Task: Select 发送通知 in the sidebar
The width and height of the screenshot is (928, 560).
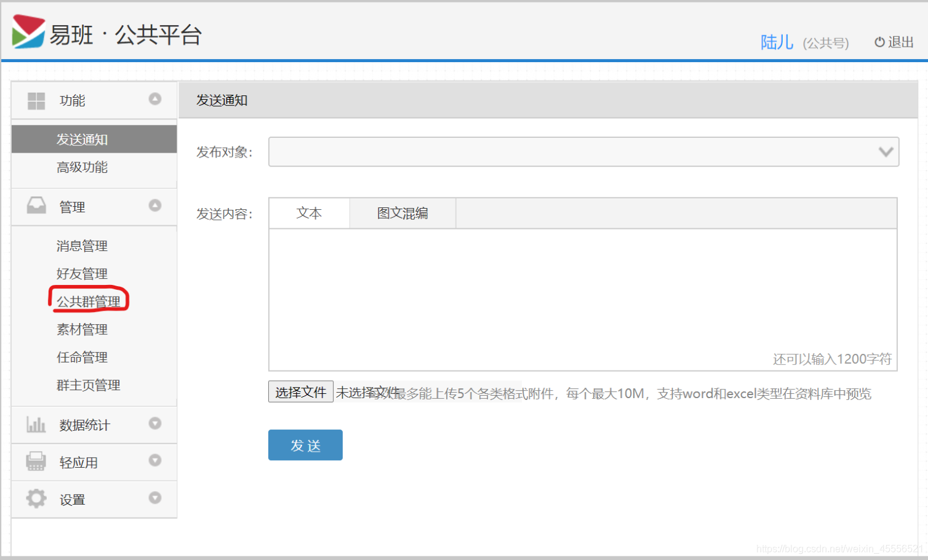Action: (x=94, y=139)
